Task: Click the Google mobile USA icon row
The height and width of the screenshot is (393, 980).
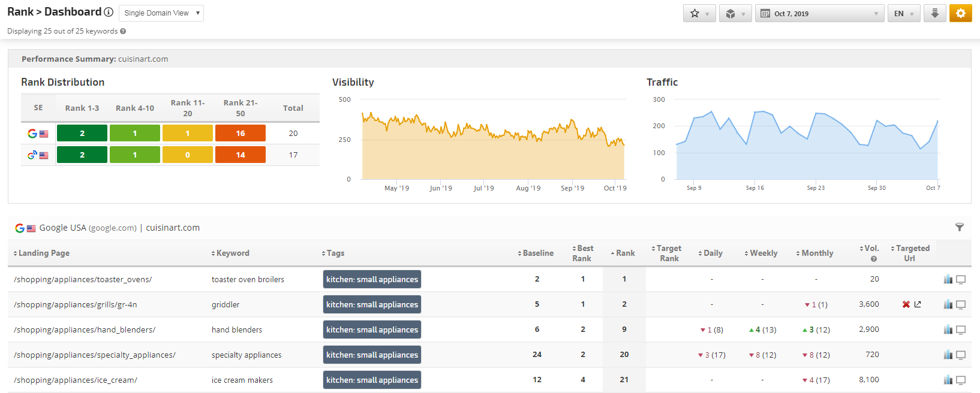Action: pyautogui.click(x=38, y=155)
